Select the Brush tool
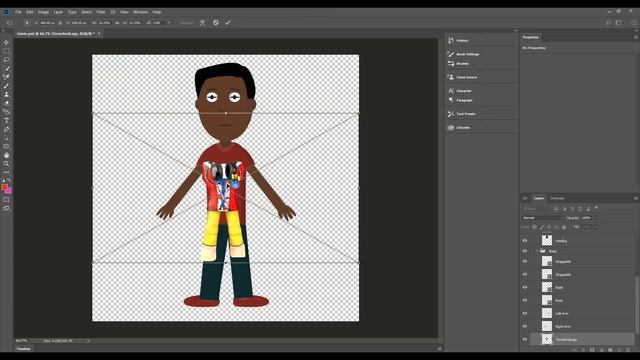This screenshot has width=640, height=360. (6, 86)
